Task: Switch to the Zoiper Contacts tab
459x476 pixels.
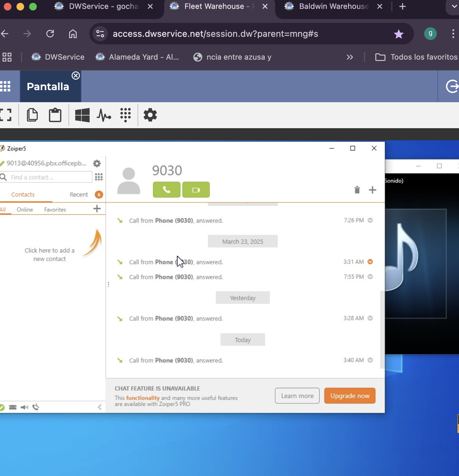Action: [x=23, y=195]
